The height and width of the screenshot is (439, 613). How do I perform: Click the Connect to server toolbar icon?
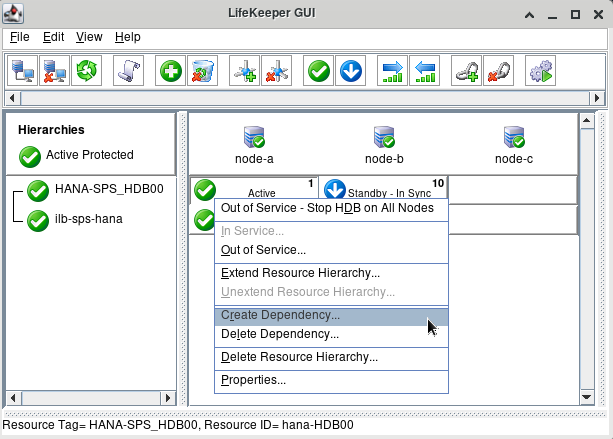pos(22,71)
